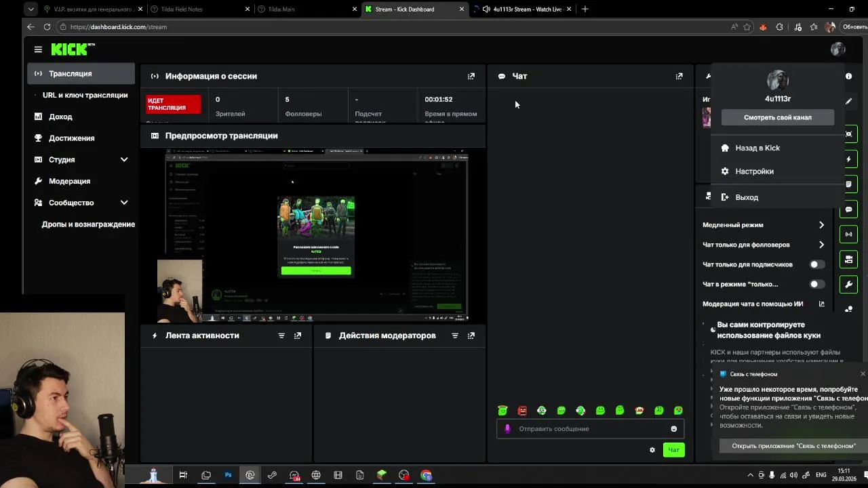This screenshot has width=868, height=488.
Task: Open Дропы и вознаграждение in sidebar
Action: click(x=88, y=224)
